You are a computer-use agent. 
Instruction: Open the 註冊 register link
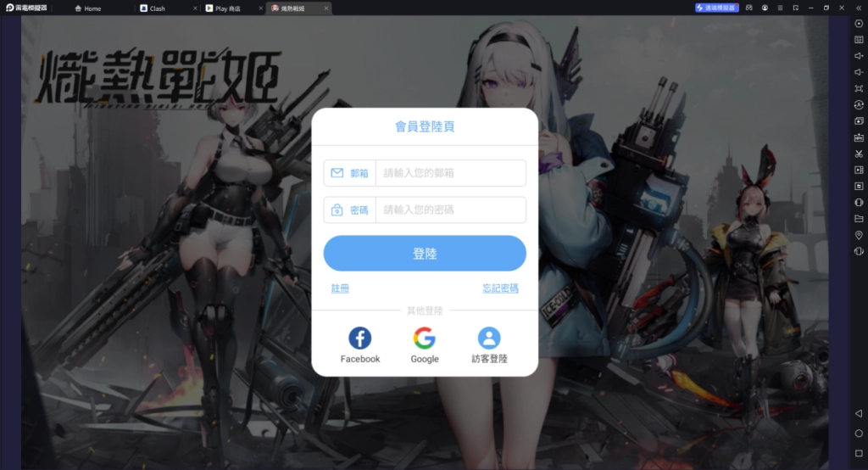coord(340,288)
